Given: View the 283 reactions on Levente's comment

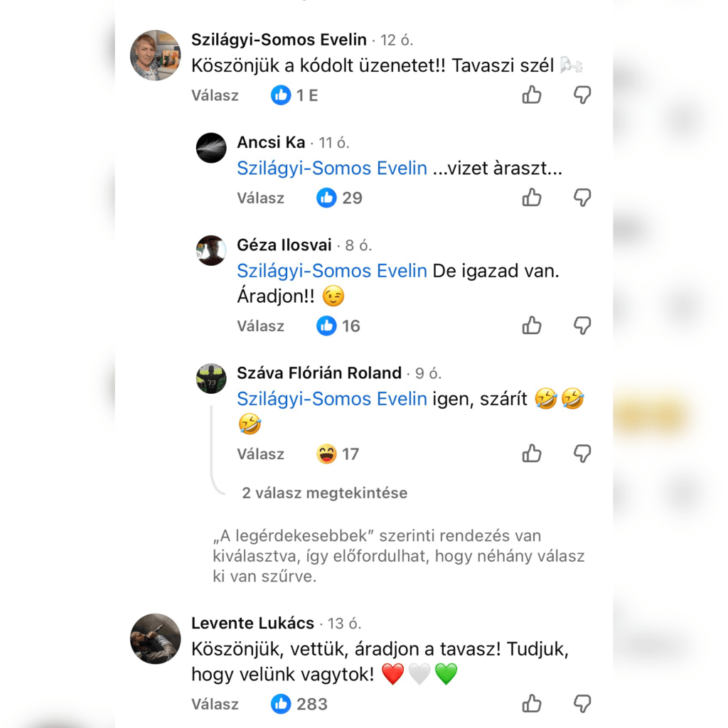Looking at the screenshot, I should 299,704.
